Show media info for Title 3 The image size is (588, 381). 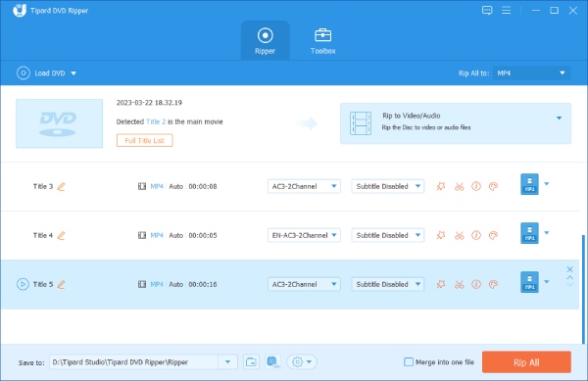pyautogui.click(x=476, y=186)
